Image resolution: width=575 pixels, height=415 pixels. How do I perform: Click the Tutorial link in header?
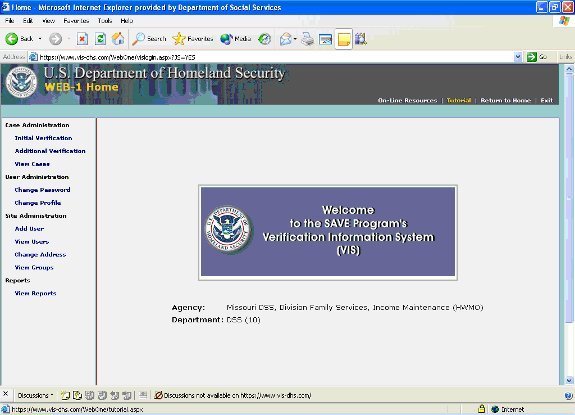tap(459, 100)
